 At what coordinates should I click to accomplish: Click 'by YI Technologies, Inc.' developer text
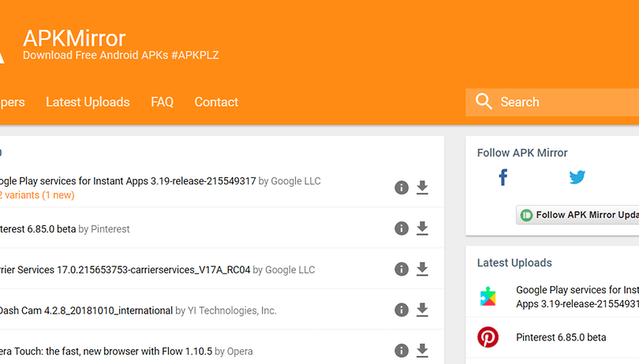(226, 310)
